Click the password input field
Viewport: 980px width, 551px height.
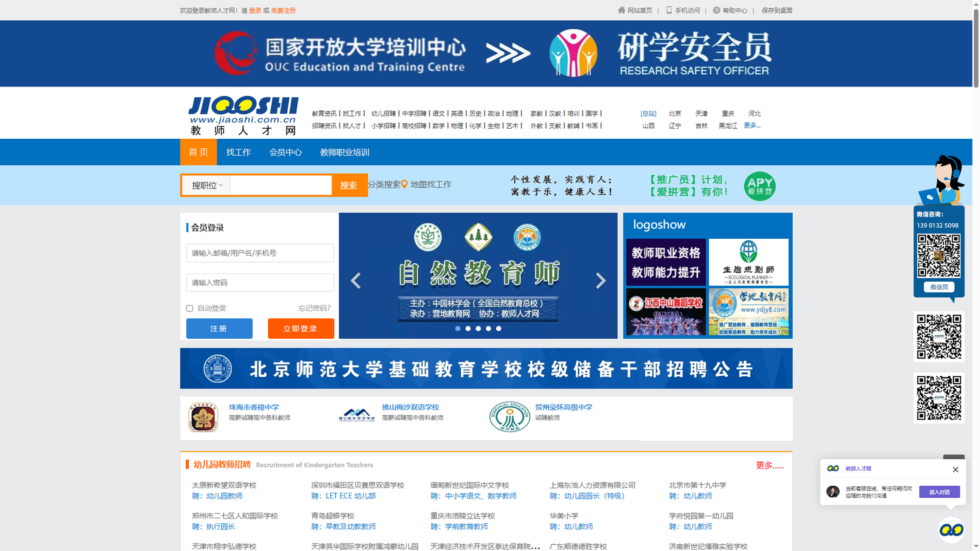click(260, 282)
